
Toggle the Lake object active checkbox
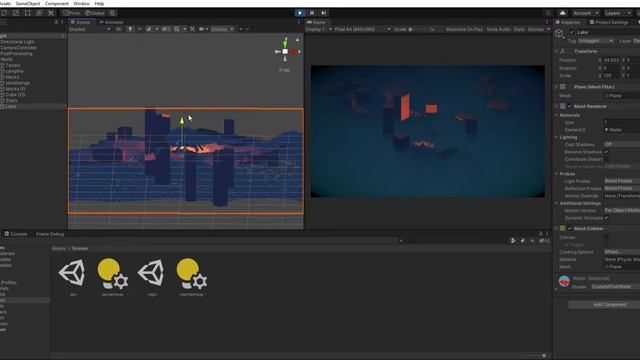(571, 32)
